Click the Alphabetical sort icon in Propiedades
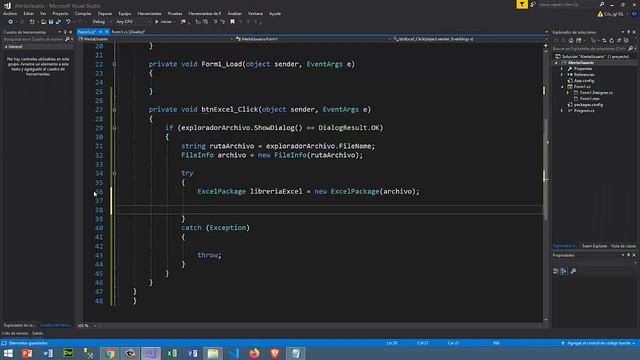This screenshot has width=640, height=360. coord(564,271)
